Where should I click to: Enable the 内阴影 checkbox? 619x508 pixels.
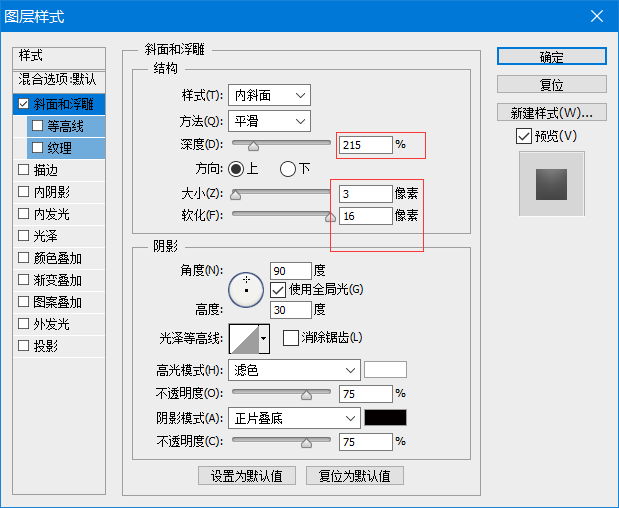[24, 192]
